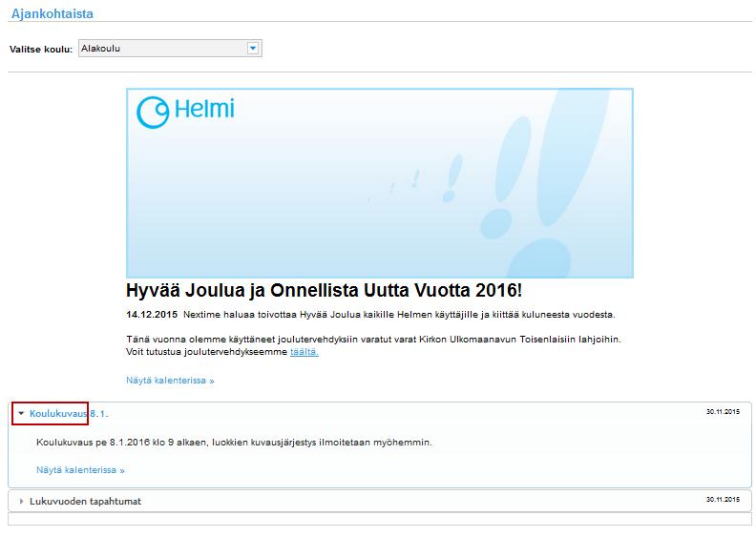Open the Valitse koulu dropdown arrow

tap(253, 48)
